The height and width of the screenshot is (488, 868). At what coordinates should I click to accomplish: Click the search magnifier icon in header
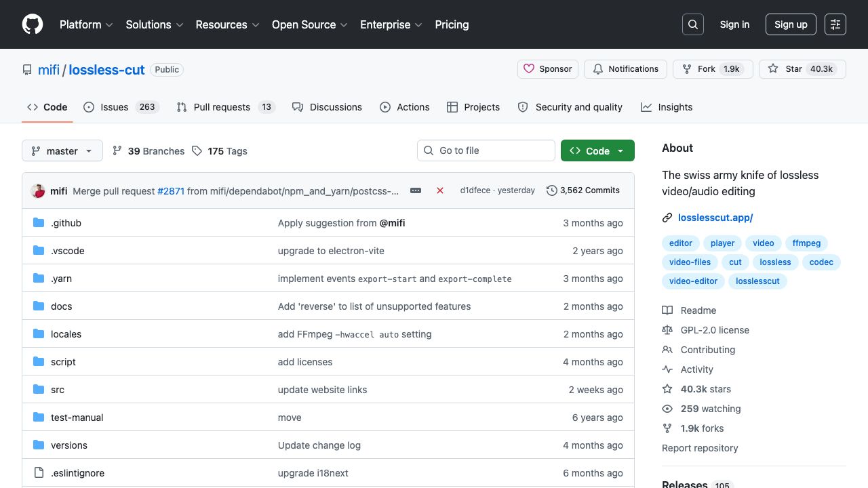click(693, 24)
